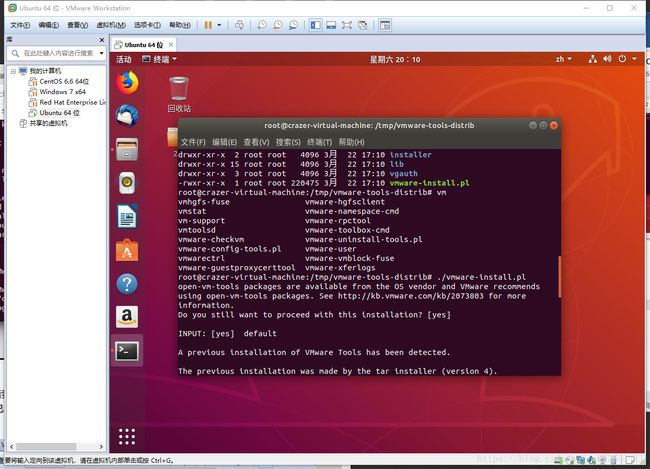The width and height of the screenshot is (650, 469).
Task: Select the Windows 7 x64 virtual machine
Action: point(62,92)
